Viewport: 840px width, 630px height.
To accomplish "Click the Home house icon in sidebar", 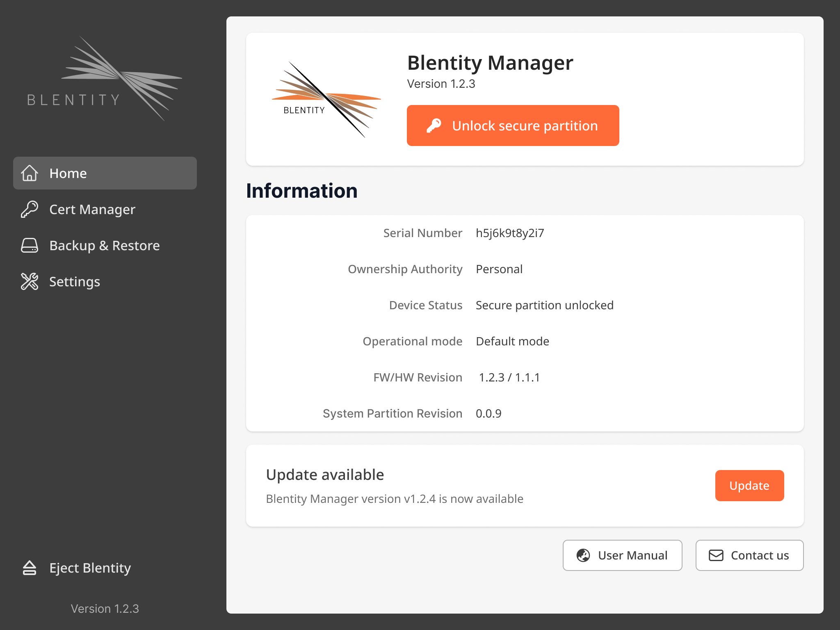I will pos(30,173).
